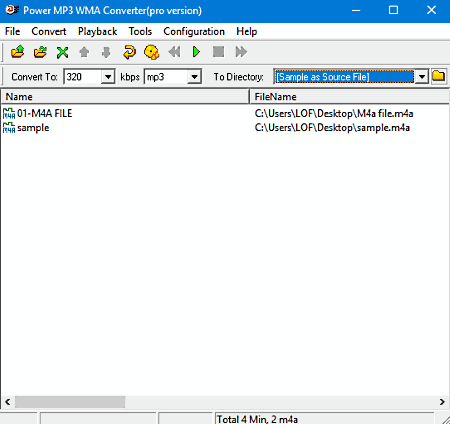Start conversion with the yellow convert arrow icon
450x424 pixels.
pyautogui.click(x=129, y=52)
